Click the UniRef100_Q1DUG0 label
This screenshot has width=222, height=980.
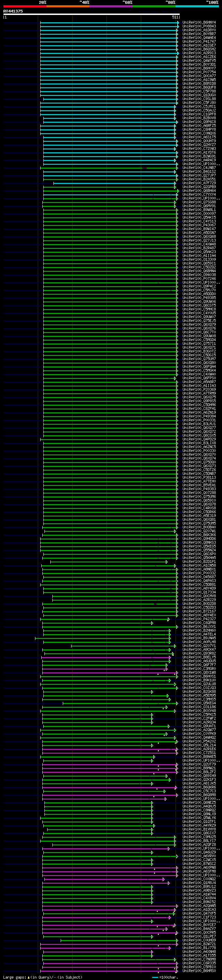199,95
